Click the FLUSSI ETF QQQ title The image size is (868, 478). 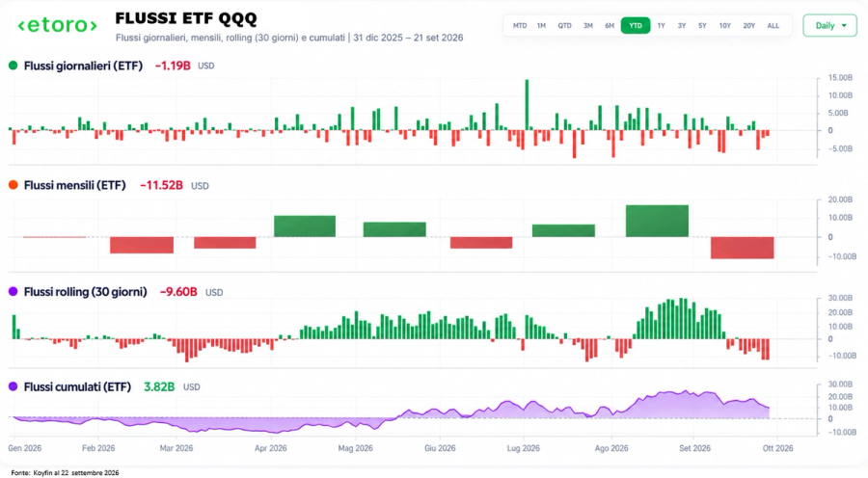(186, 18)
